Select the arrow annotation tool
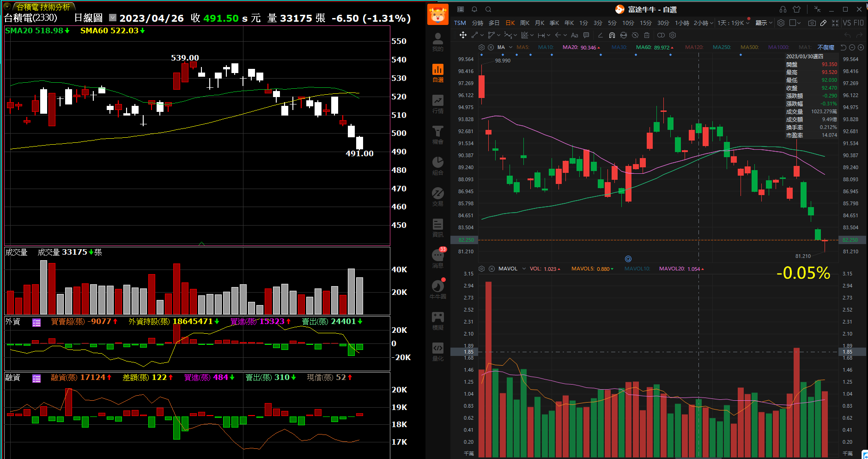 tap(558, 35)
